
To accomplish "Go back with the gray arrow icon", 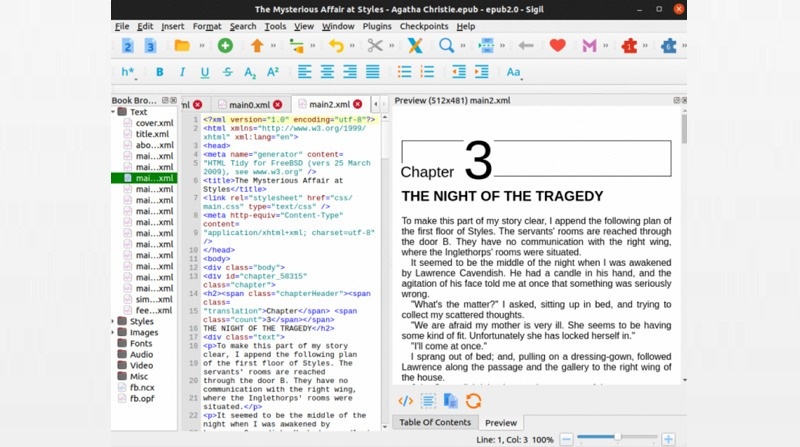I will (x=526, y=46).
